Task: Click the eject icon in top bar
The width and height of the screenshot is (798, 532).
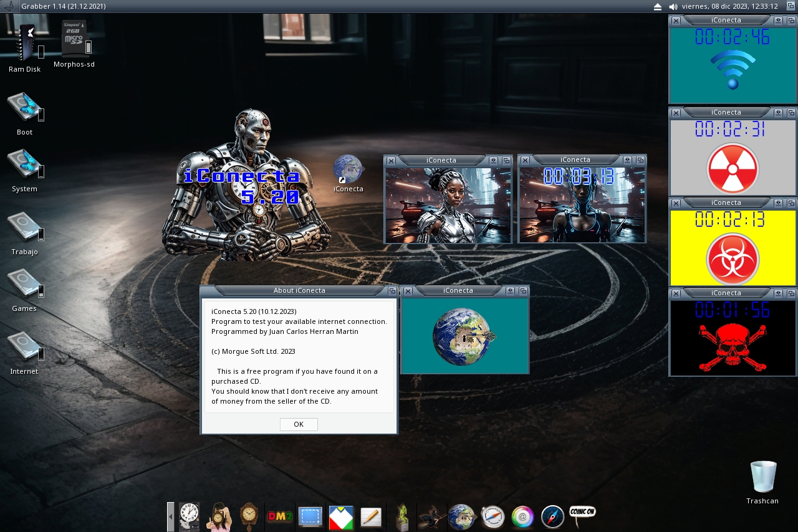Action: 658,6
